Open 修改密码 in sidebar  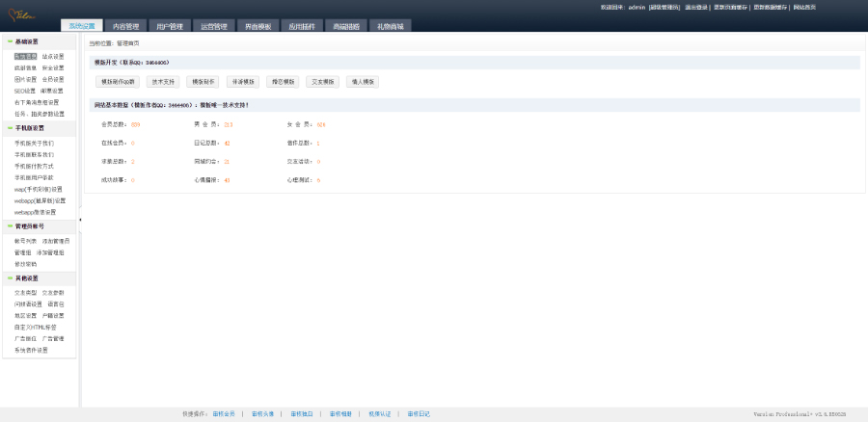pyautogui.click(x=25, y=264)
